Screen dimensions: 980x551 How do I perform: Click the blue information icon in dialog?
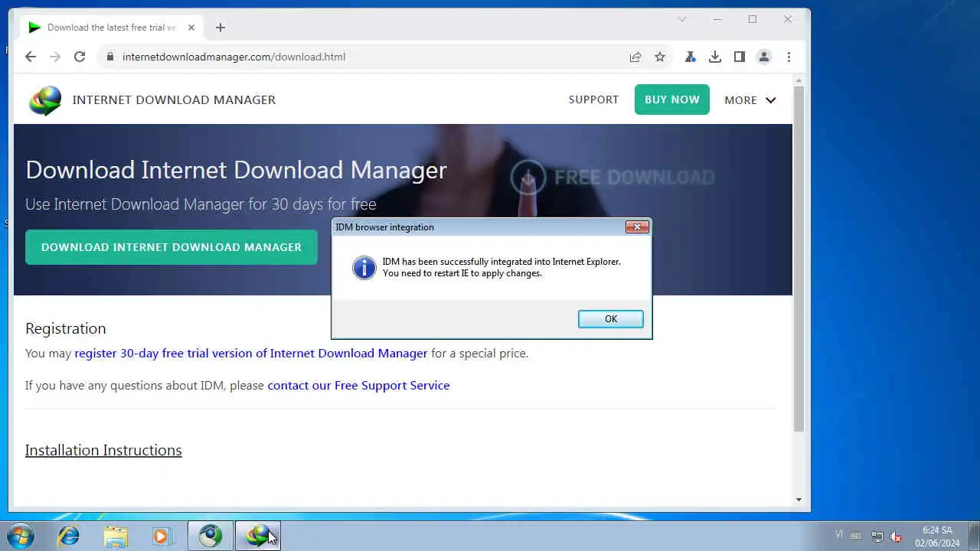pyautogui.click(x=364, y=268)
